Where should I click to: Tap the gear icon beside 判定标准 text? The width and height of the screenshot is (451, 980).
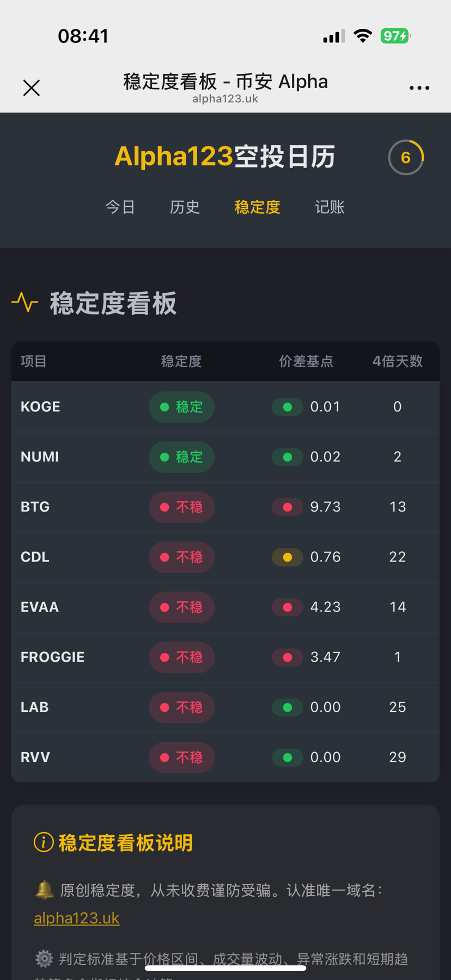click(x=44, y=958)
